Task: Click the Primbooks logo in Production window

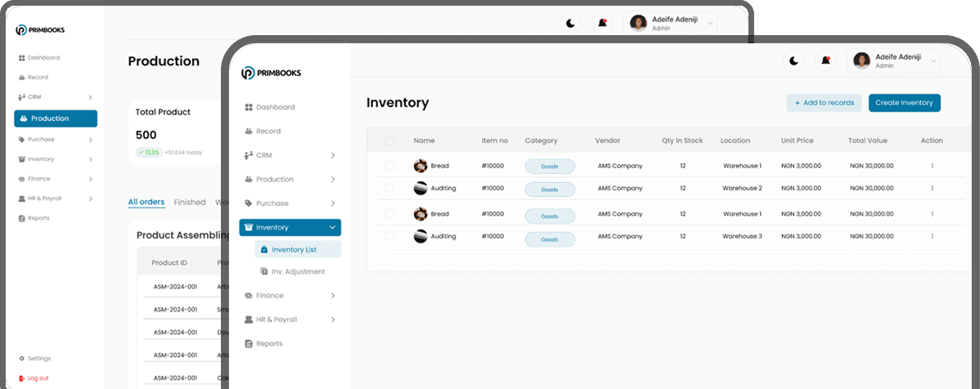Action: pyautogui.click(x=40, y=30)
